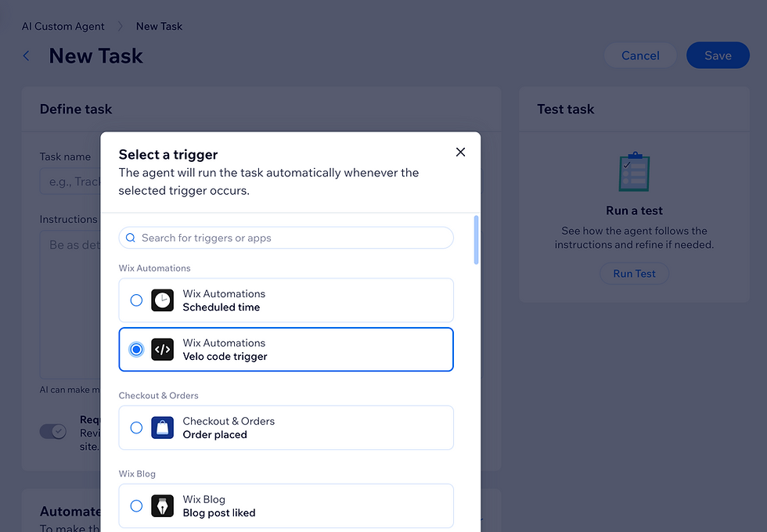Click the Run a test clipboard icon
Viewport: 767px width, 532px height.
[634, 171]
